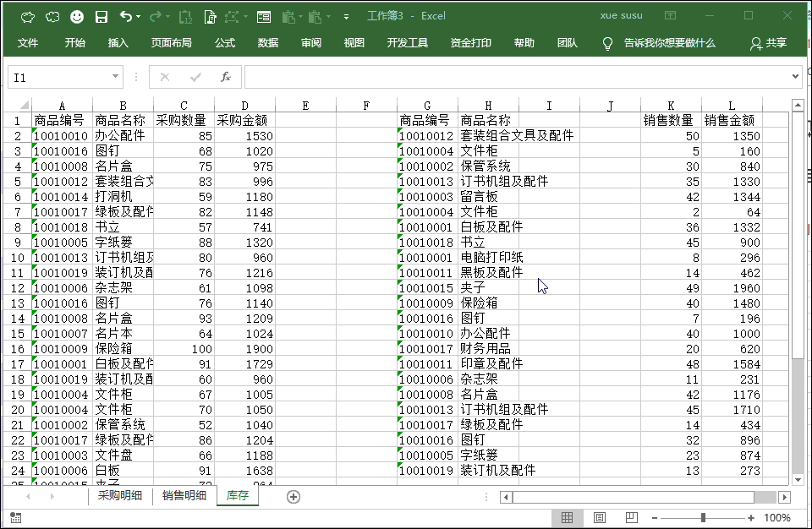This screenshot has width=812, height=529.
Task: Click the xue susu account name
Action: point(621,15)
